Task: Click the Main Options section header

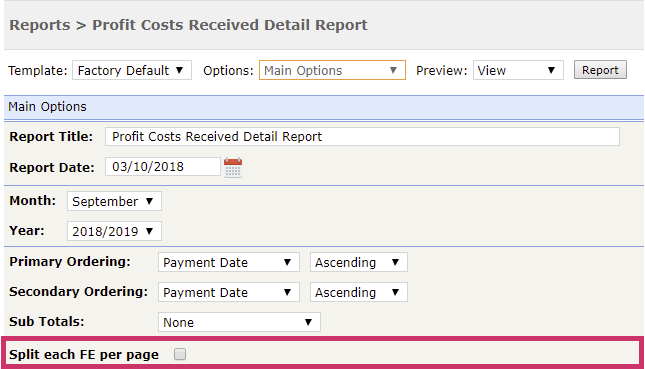Action: [324, 107]
